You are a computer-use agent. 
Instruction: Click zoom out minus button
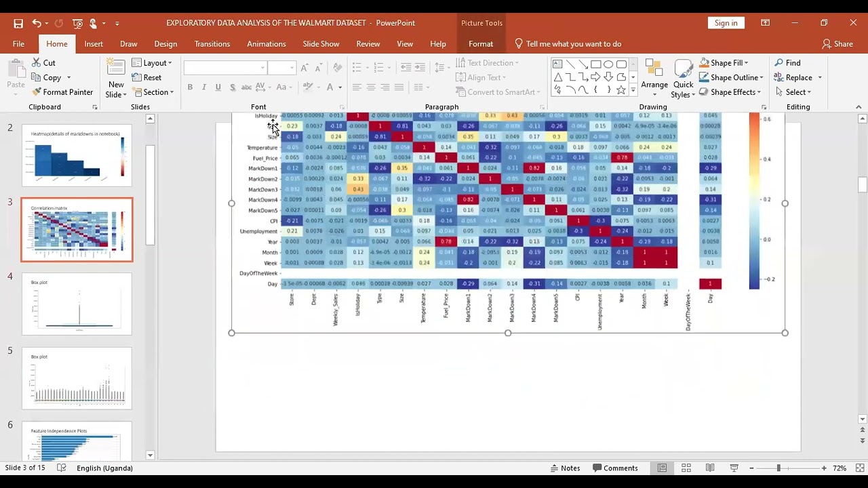pos(751,468)
